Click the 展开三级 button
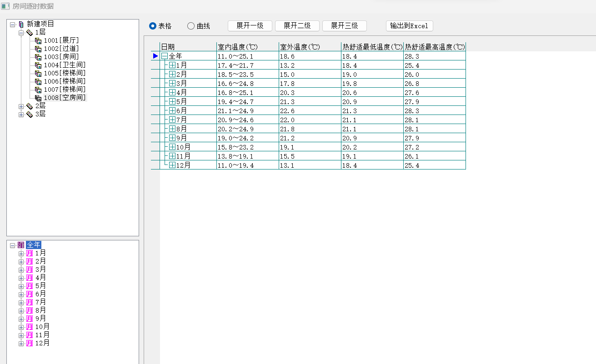 (x=344, y=26)
